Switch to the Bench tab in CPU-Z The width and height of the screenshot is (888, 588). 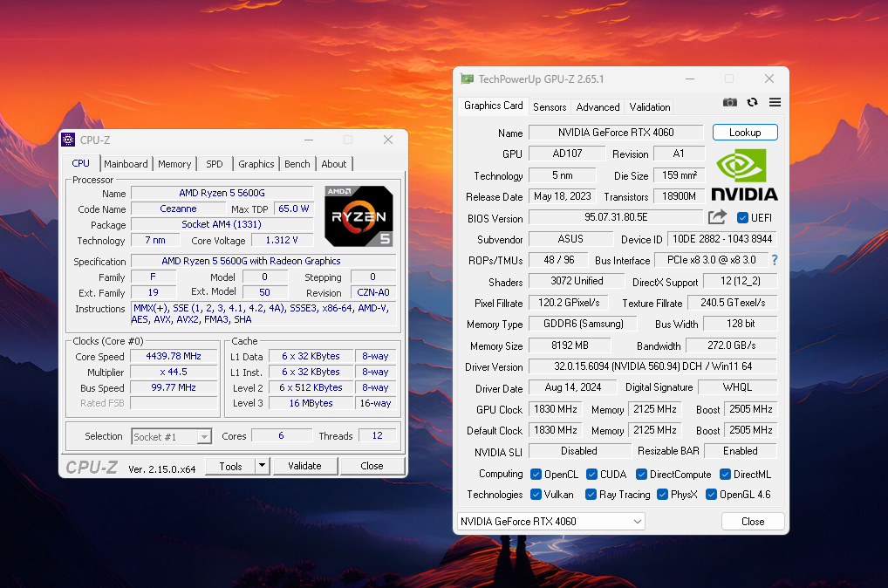click(x=297, y=164)
